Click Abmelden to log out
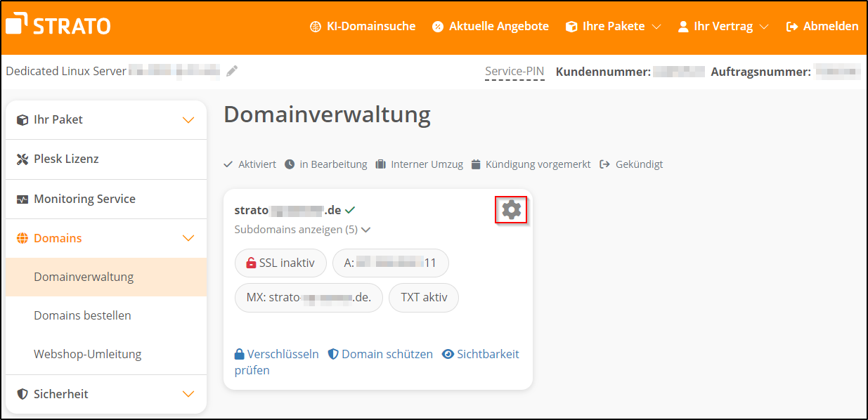Image resolution: width=868 pixels, height=420 pixels. pyautogui.click(x=822, y=26)
